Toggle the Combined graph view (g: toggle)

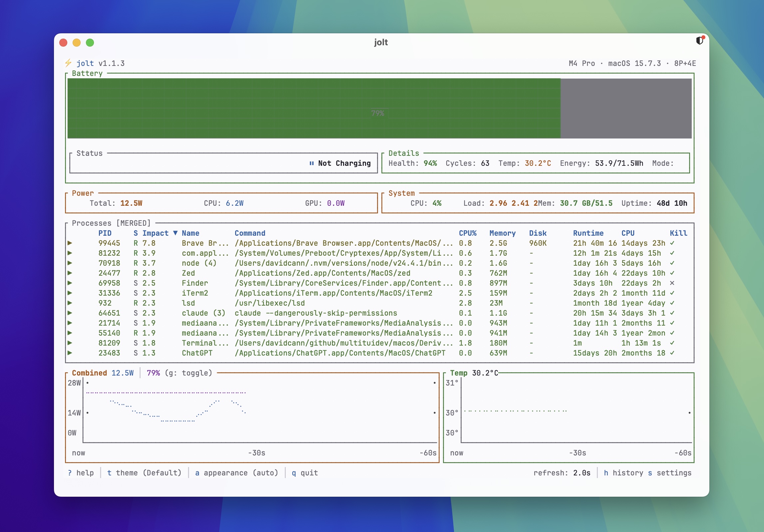click(188, 373)
